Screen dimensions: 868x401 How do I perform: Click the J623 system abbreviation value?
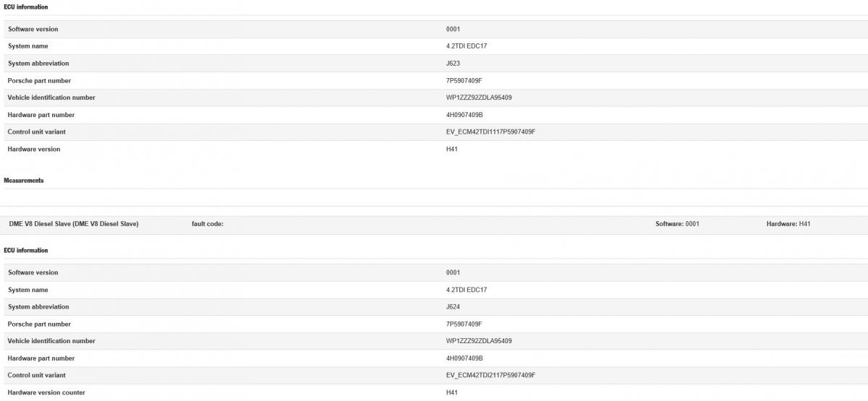(454, 64)
